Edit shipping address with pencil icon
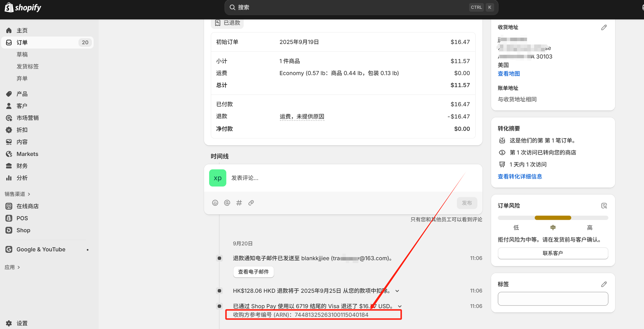 click(604, 28)
